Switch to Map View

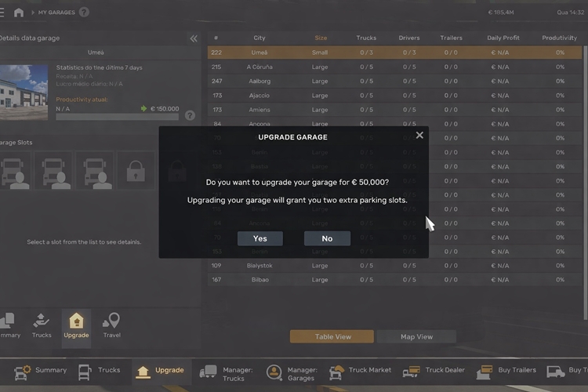click(x=417, y=336)
